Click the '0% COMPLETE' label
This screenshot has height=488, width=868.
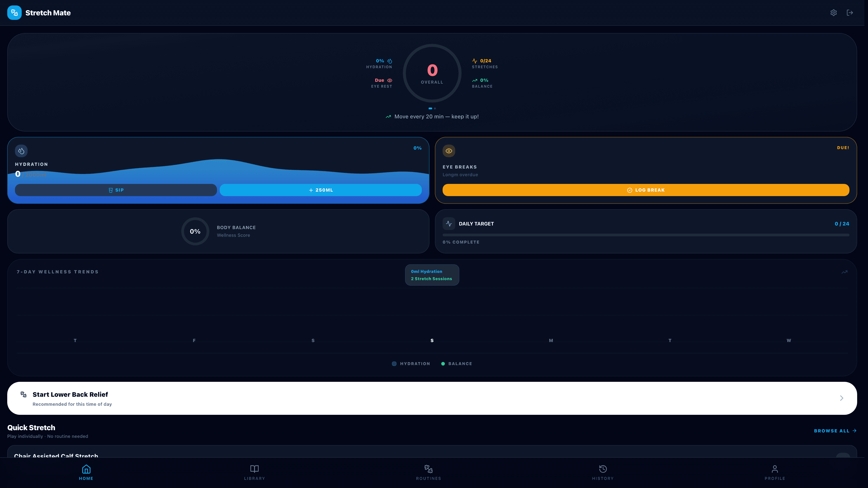coord(461,242)
